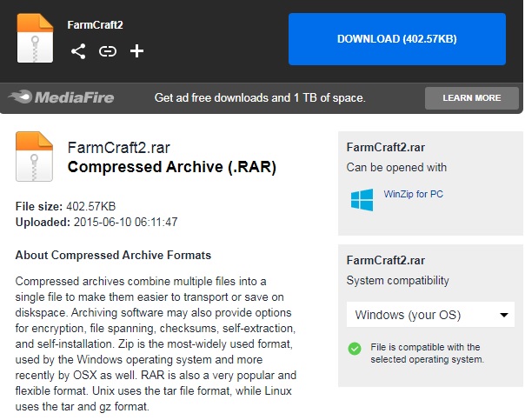Open the Windows (your OS) dropdown
The width and height of the screenshot is (525, 420).
(x=429, y=314)
